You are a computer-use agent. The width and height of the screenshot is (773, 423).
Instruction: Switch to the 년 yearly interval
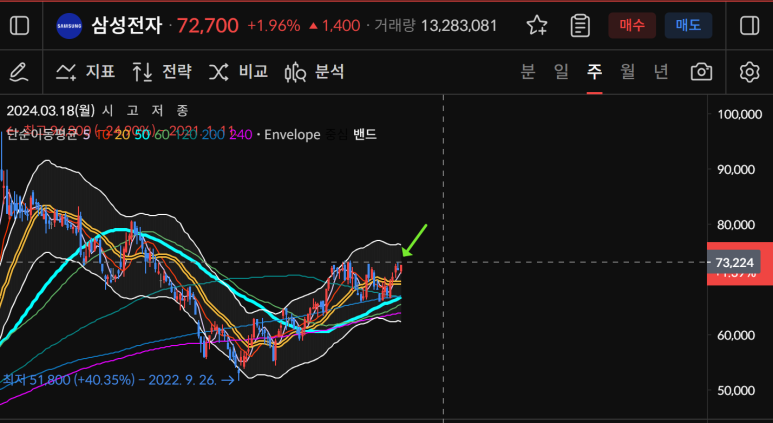coord(661,72)
